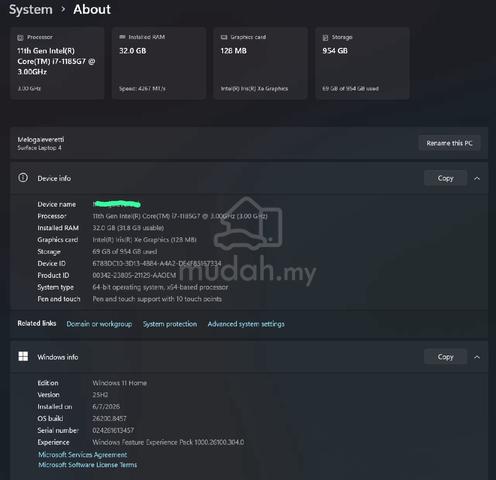The height and width of the screenshot is (480, 496).
Task: Select the 32.0 GB RAM value in top card
Action: (133, 51)
